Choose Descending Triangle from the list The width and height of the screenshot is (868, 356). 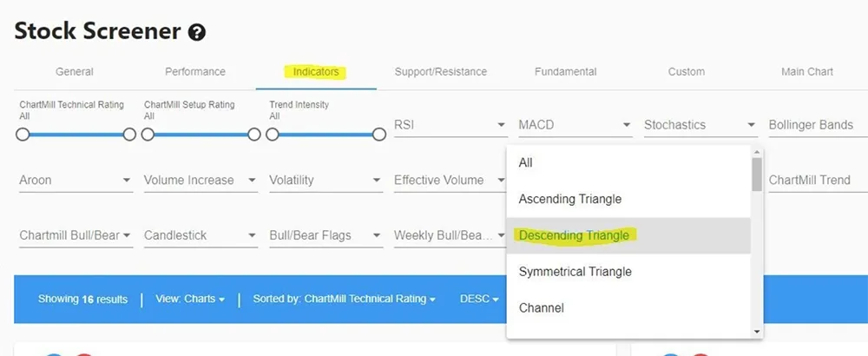pos(575,235)
